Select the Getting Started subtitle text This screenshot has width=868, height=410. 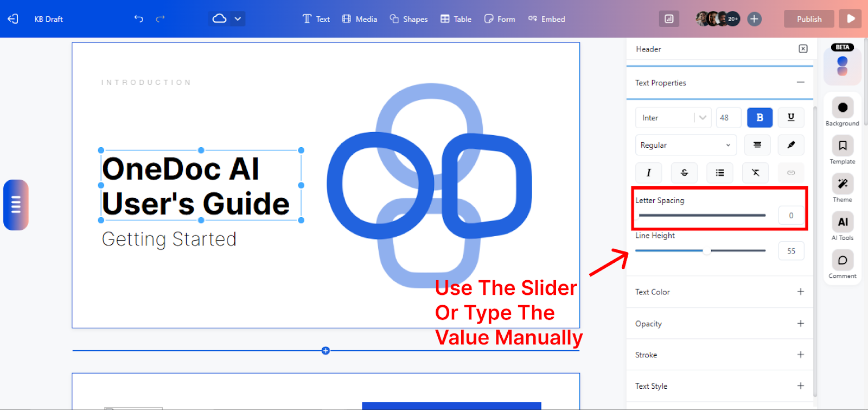pyautogui.click(x=169, y=239)
